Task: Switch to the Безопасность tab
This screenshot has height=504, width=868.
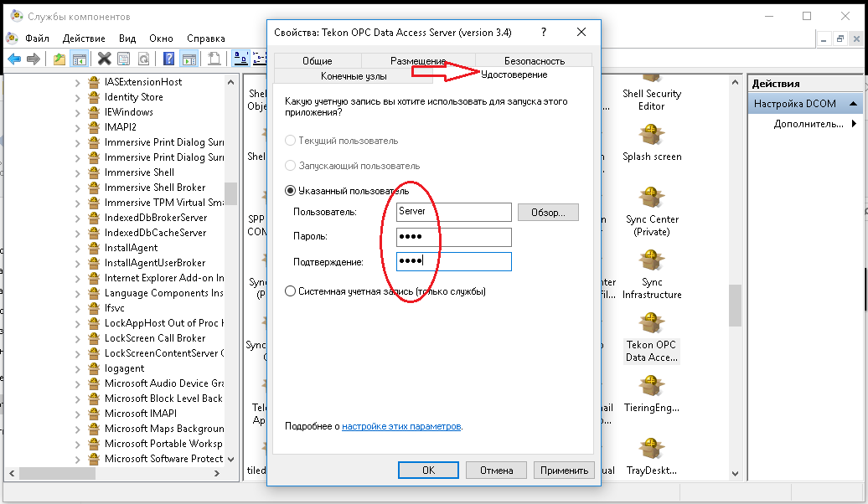Action: pyautogui.click(x=534, y=61)
